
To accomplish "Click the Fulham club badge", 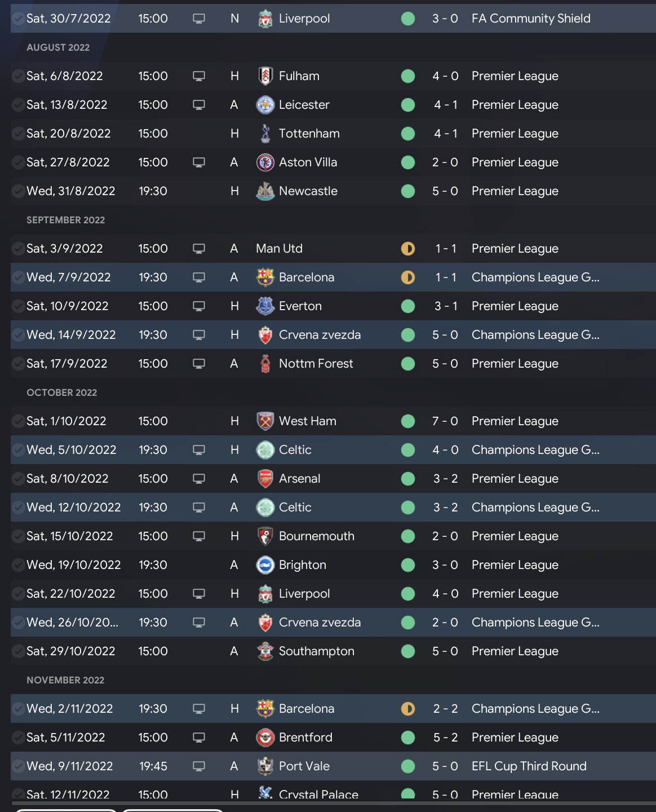I will click(265, 76).
